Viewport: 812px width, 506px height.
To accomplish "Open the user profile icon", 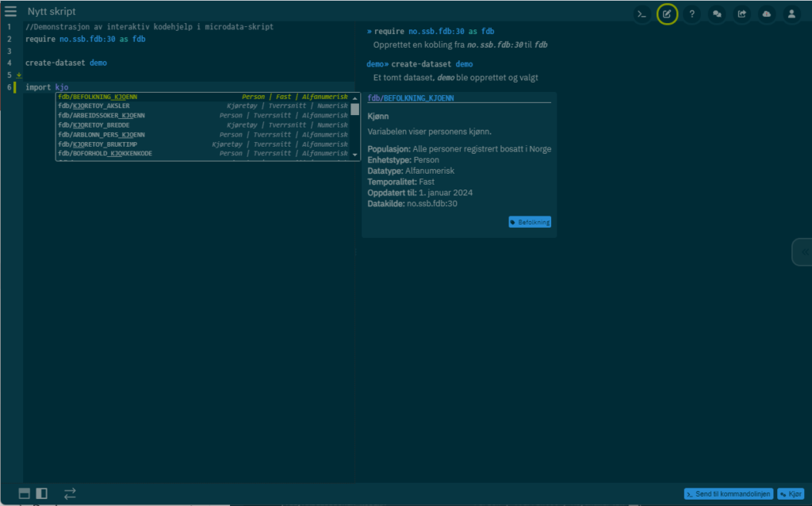I will point(791,14).
